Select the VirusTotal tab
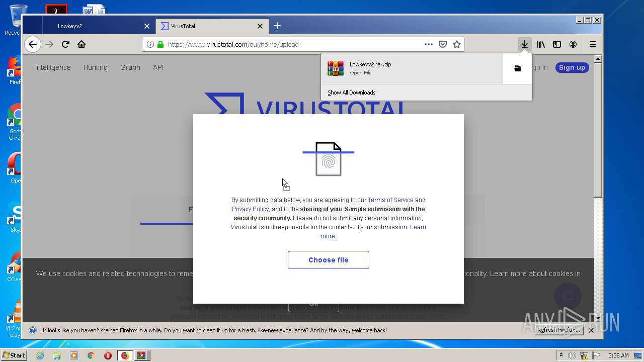 coord(213,26)
